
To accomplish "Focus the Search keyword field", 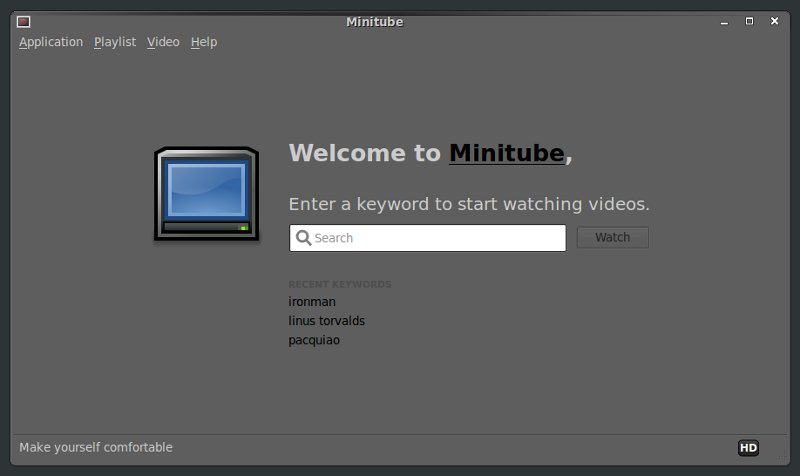I will [435, 238].
